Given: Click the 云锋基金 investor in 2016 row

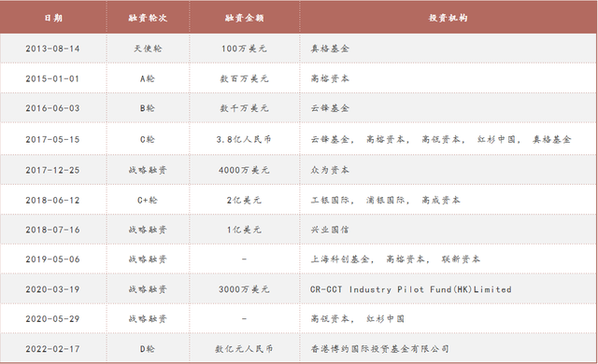Looking at the screenshot, I should (330, 108).
